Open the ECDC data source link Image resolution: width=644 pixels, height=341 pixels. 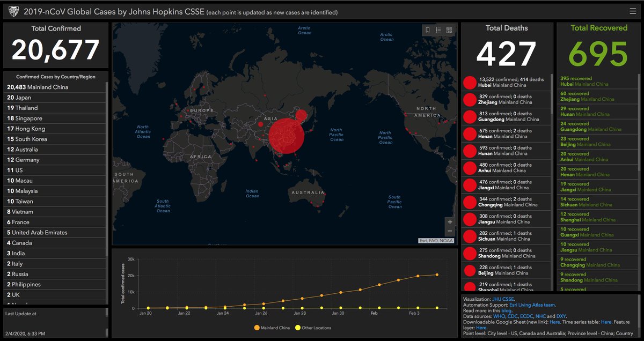[527, 316]
